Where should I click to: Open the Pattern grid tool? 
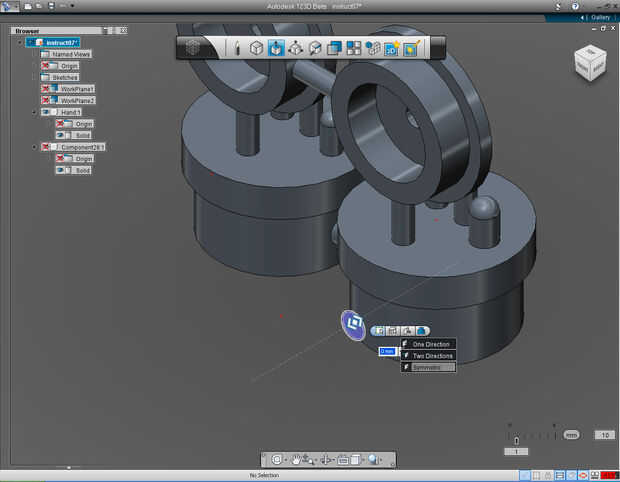point(353,48)
